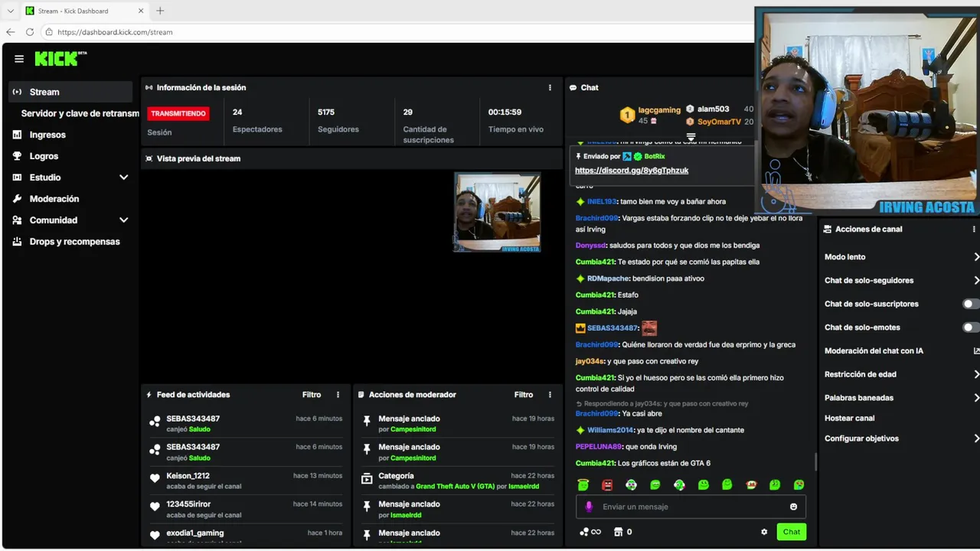
Task: Click the purple microphone icon in message box
Action: point(589,507)
